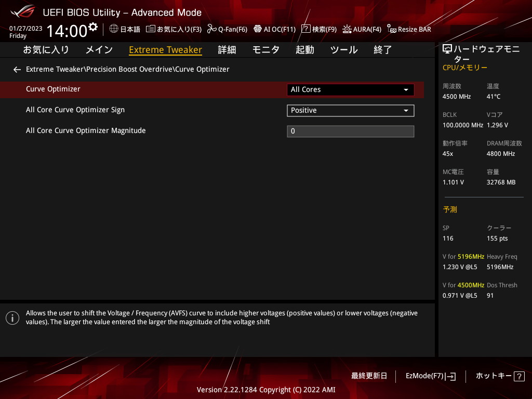Image resolution: width=532 pixels, height=399 pixels.
Task: Click the 最終更新日 button
Action: 369,376
